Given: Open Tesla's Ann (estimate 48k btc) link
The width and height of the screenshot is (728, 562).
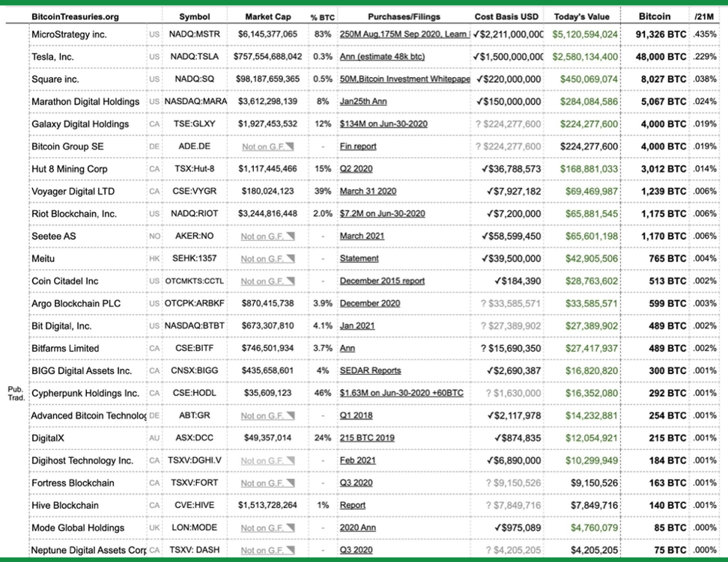Looking at the screenshot, I should click(x=382, y=57).
